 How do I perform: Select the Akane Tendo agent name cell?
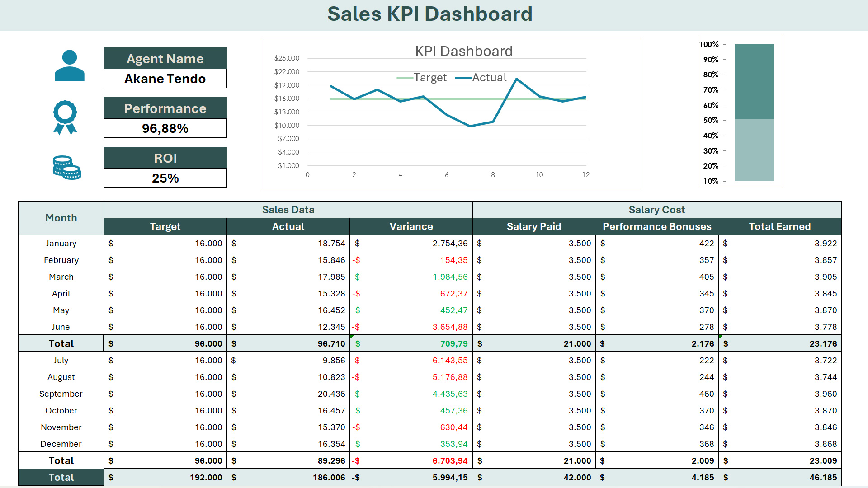(165, 79)
